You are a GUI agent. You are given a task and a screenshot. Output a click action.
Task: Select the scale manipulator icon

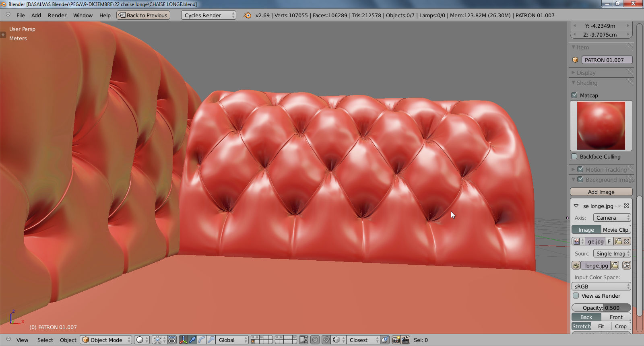211,340
